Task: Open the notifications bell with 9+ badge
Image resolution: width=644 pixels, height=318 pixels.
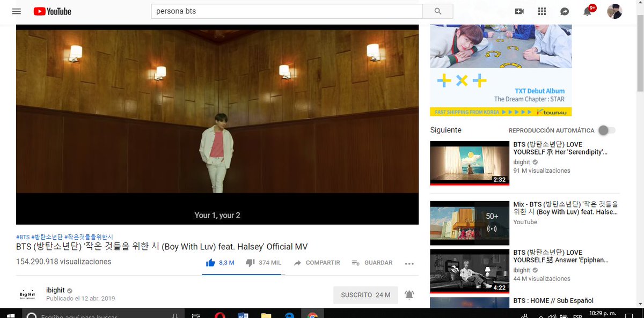Action: tap(588, 11)
